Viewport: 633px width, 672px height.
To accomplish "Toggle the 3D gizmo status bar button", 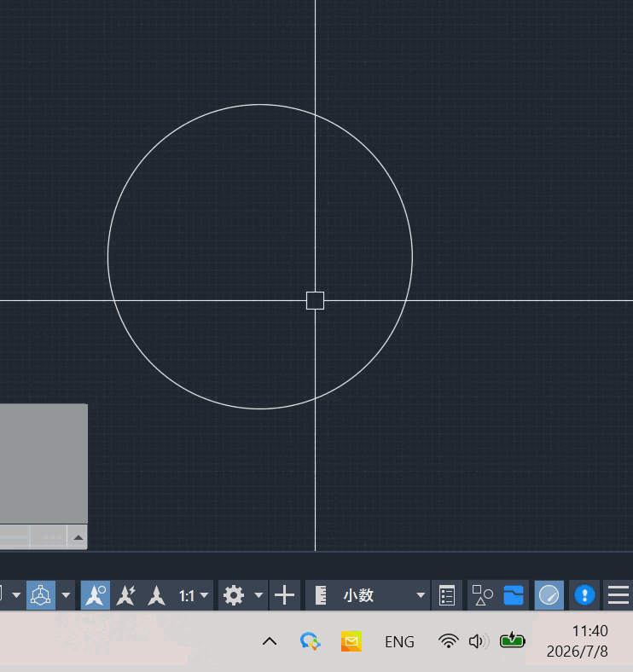I will coord(41,595).
